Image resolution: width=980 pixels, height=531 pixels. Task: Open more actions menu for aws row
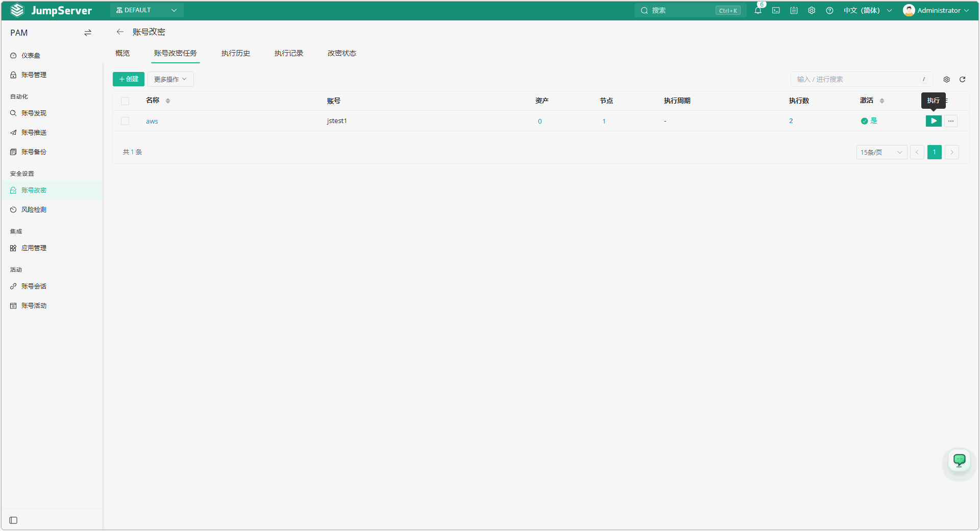[951, 121]
